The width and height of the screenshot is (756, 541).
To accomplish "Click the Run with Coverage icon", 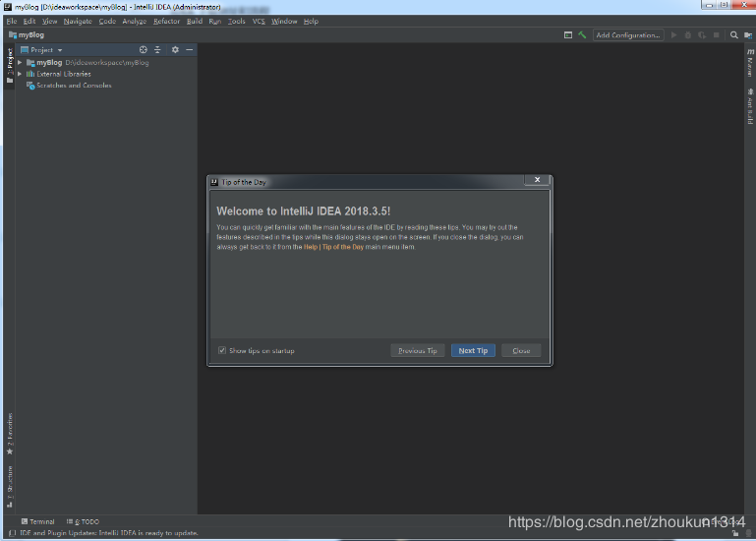I will [702, 34].
